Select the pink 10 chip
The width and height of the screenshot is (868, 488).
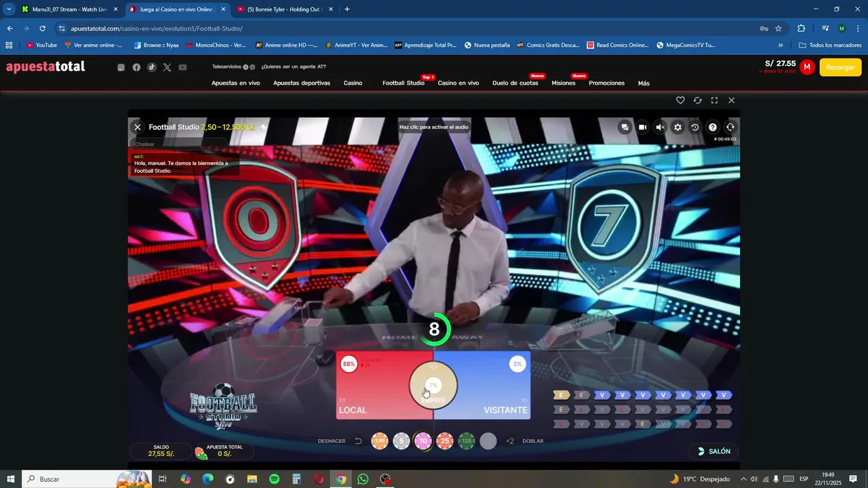(x=423, y=441)
